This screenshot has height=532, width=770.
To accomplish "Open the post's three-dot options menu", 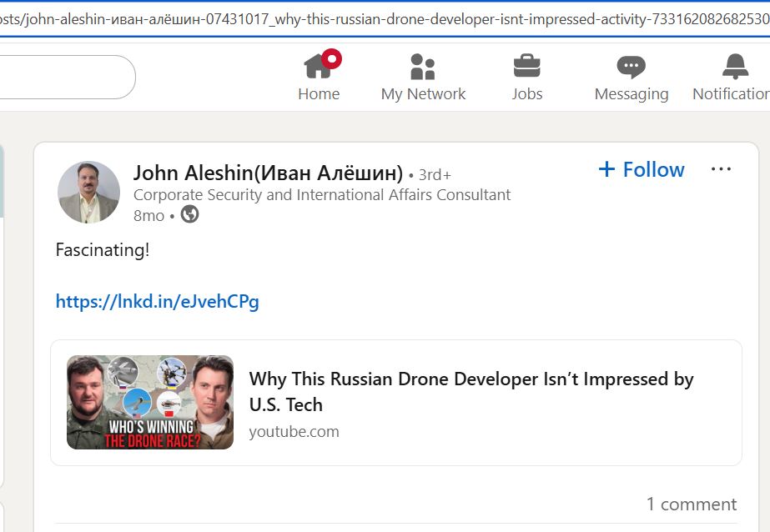I will point(721,169).
